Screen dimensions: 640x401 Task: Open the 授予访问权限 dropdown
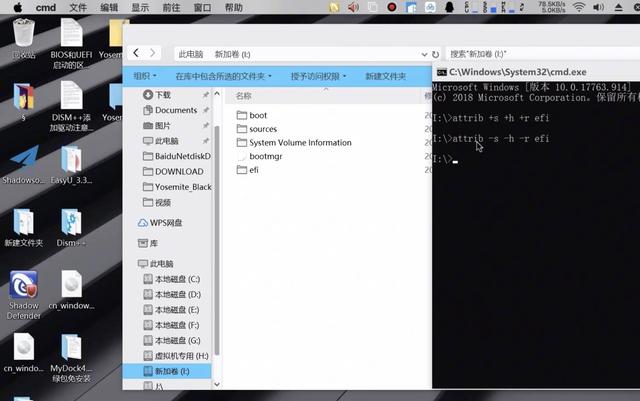[x=318, y=76]
